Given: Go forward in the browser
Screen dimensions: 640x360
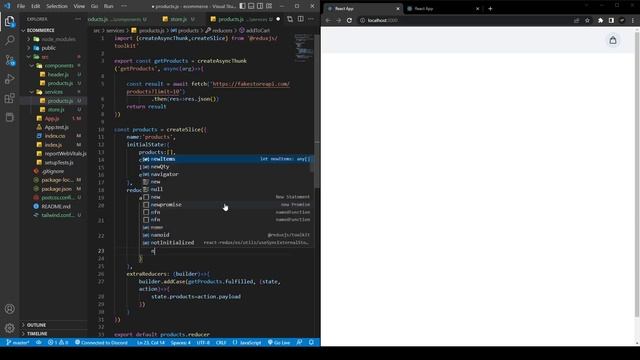Looking at the screenshot, I should pos(338,20).
